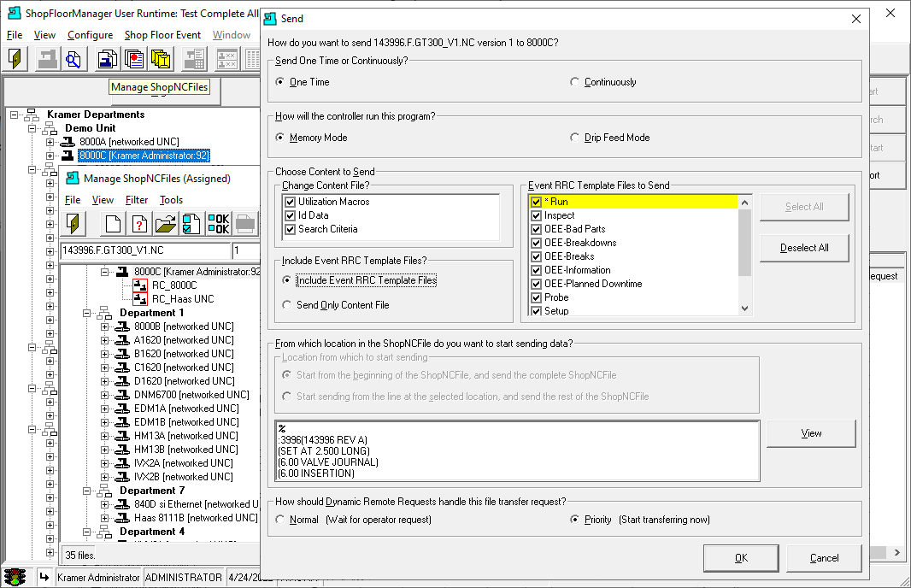Screen dimensions: 911x588
Task: Expand the EDM1A networked UNC node
Action: (x=104, y=409)
